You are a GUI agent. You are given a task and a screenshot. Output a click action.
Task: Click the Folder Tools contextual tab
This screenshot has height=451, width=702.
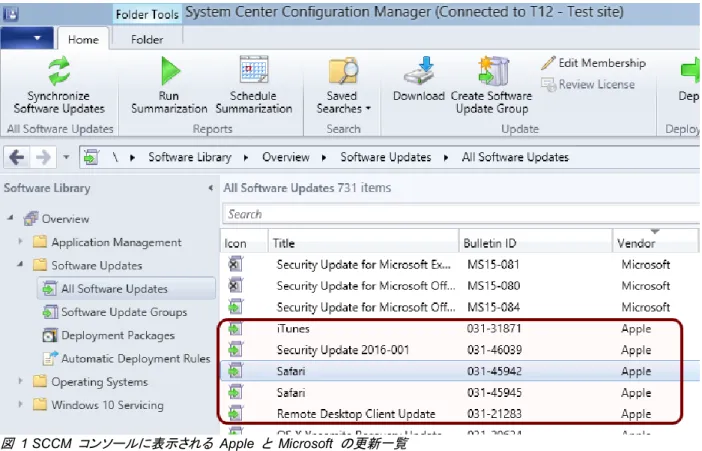coord(147,14)
